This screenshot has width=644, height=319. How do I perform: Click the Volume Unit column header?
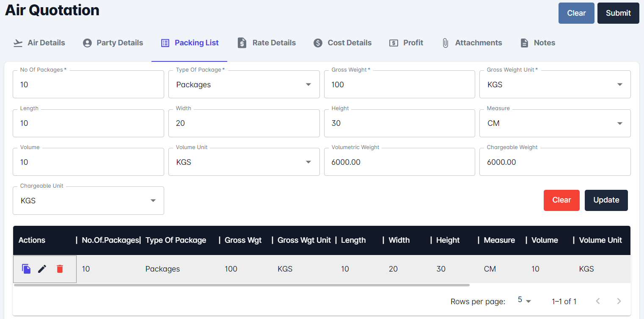[x=600, y=240]
